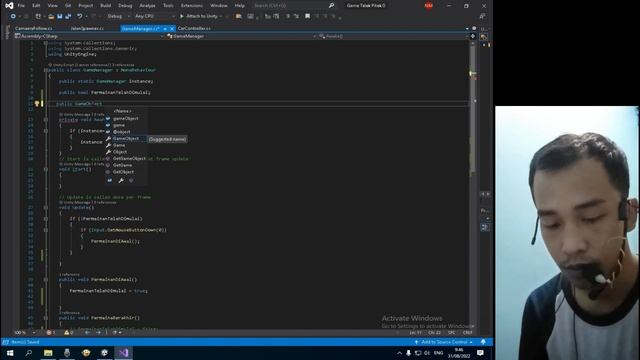This screenshot has height=360, width=640.
Task: Open the Action Center notification icon
Action: click(480, 353)
